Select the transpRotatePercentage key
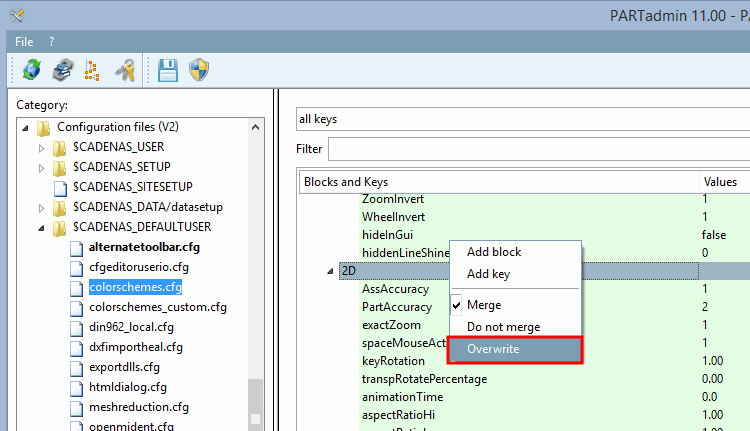750x431 pixels. coord(424,379)
